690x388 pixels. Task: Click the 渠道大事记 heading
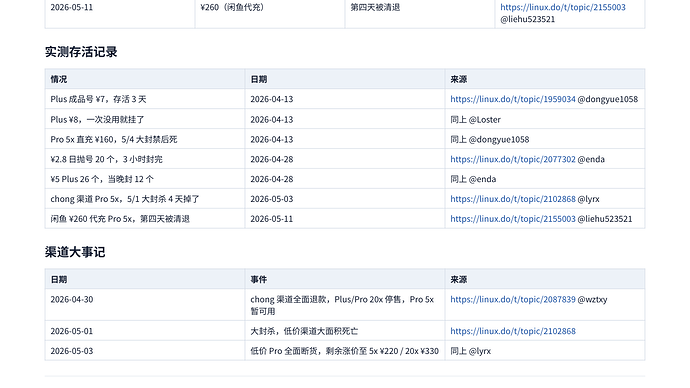[75, 252]
